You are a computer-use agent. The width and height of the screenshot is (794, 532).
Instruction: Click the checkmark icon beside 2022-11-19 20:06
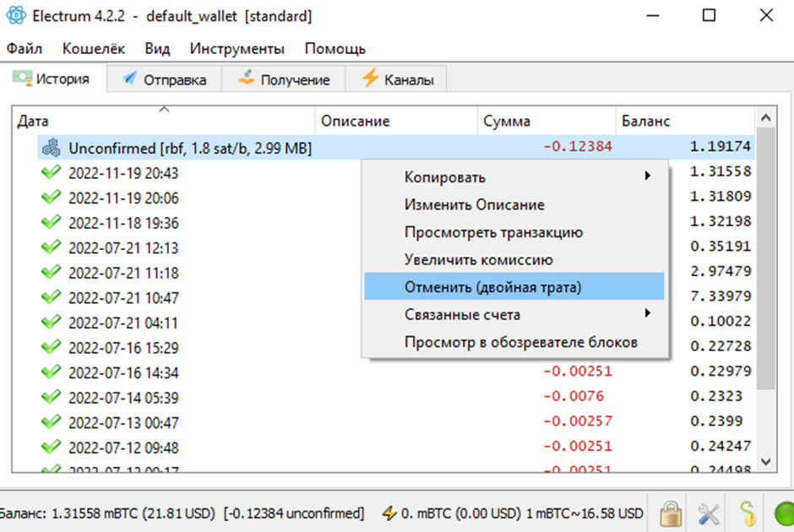pos(52,198)
